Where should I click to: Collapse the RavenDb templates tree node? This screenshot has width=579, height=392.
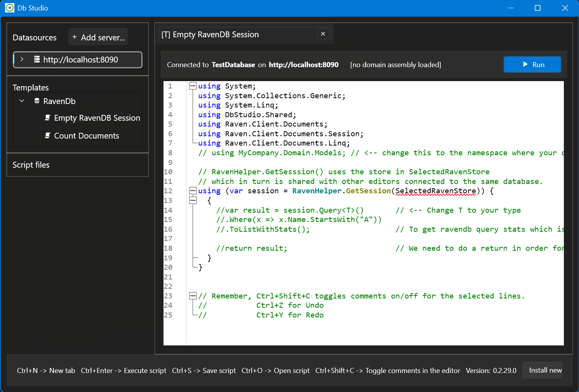pos(22,101)
